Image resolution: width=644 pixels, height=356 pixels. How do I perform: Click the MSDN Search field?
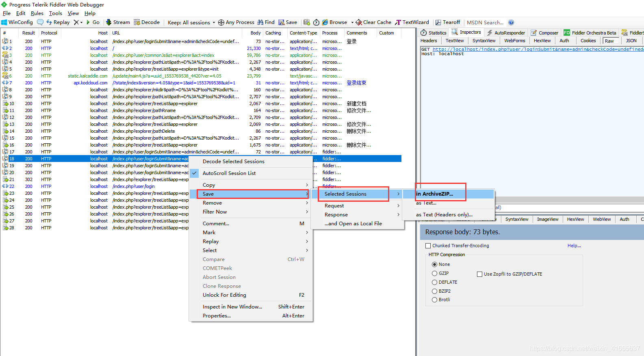click(486, 22)
